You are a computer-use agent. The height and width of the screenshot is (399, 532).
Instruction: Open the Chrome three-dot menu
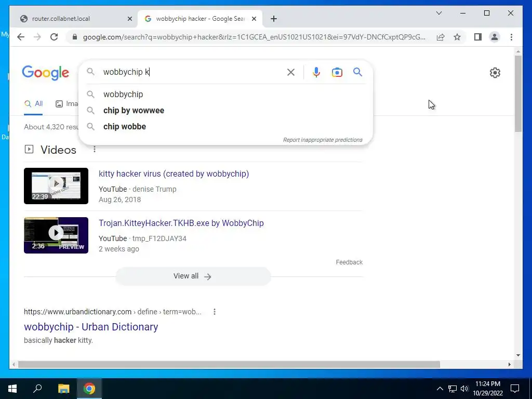coord(511,37)
